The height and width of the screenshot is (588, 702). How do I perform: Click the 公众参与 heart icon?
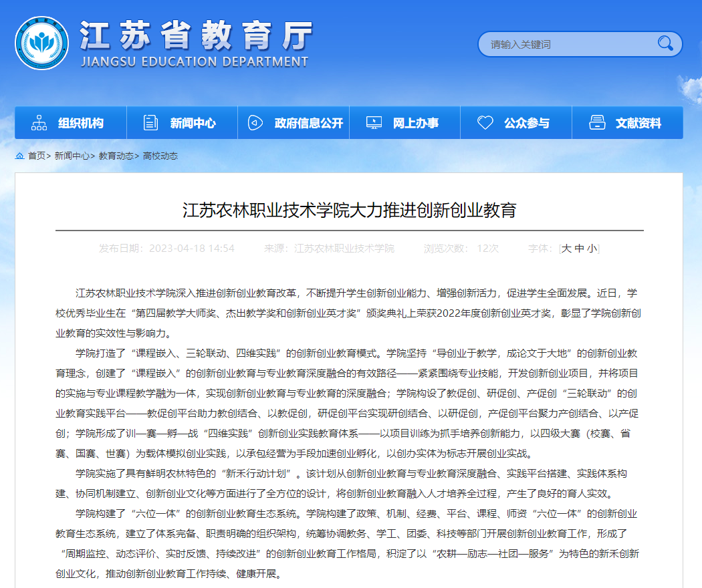point(485,123)
